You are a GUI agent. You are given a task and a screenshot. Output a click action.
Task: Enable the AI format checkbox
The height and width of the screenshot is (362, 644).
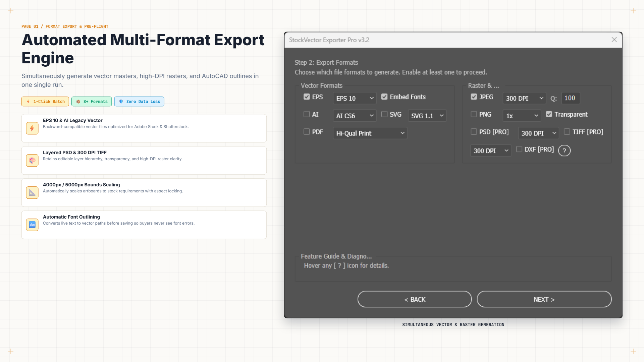click(x=307, y=114)
